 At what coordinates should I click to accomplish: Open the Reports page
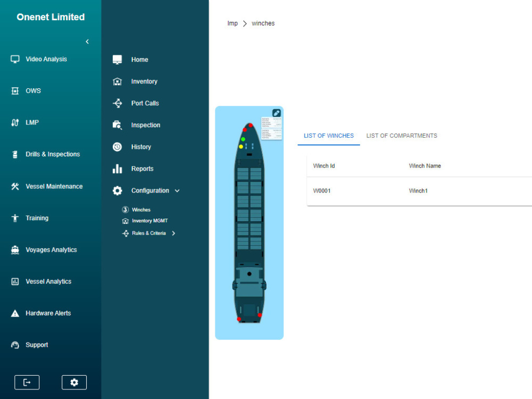point(142,169)
